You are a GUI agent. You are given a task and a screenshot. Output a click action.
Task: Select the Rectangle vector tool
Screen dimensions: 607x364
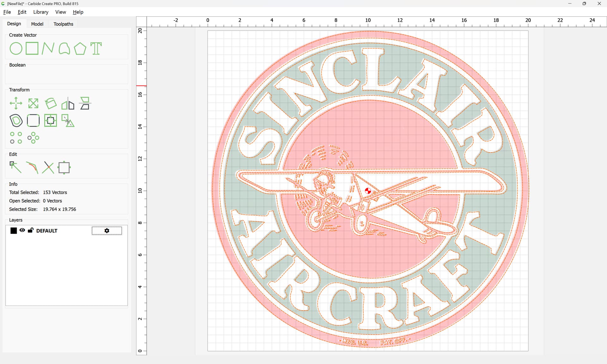[32, 49]
